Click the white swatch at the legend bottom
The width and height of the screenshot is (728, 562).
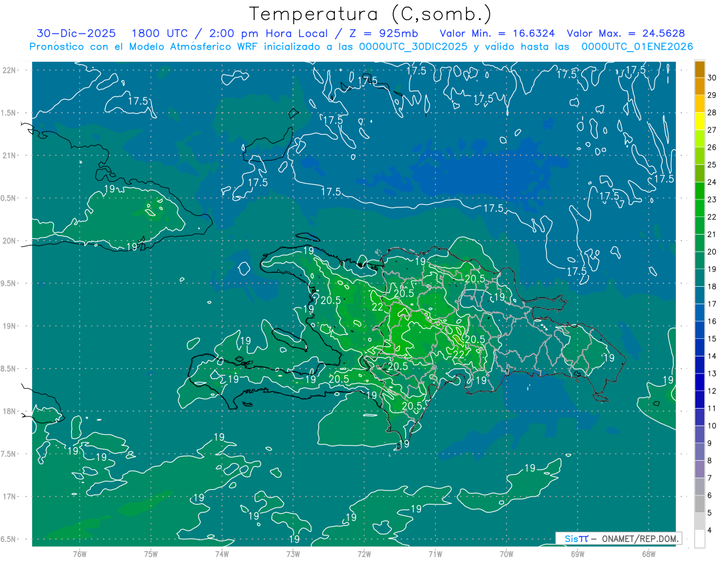click(699, 539)
